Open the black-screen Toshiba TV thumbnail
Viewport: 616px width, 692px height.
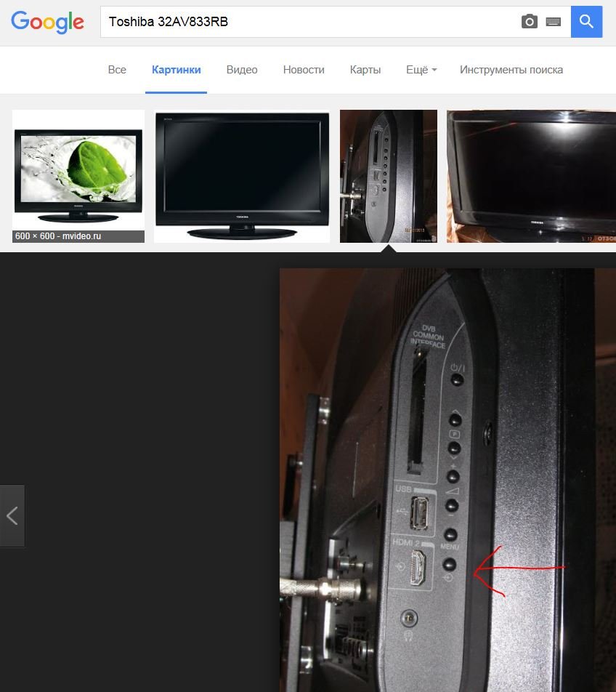point(242,176)
